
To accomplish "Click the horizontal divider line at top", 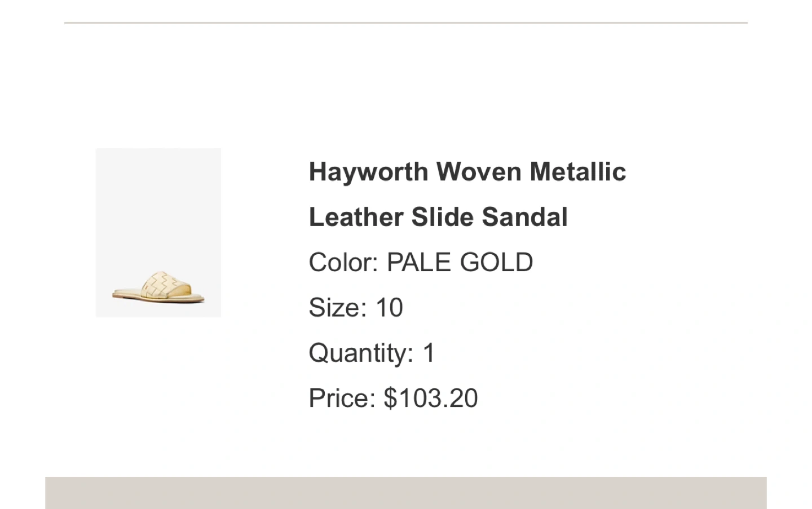I will point(406,23).
